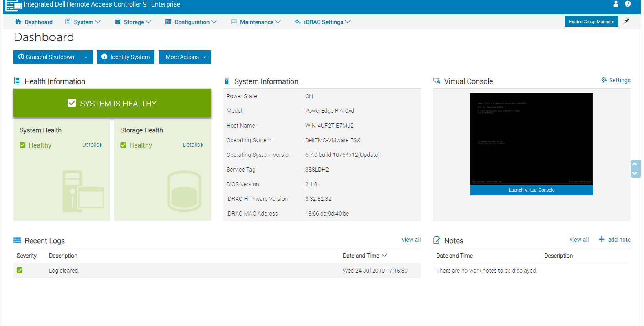Click the Dashboard home icon

18,22
